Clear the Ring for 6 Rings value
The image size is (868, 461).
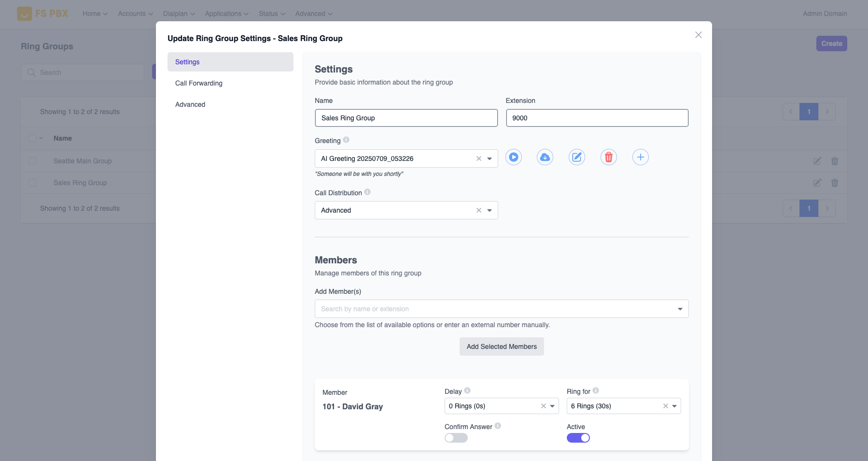click(x=666, y=406)
